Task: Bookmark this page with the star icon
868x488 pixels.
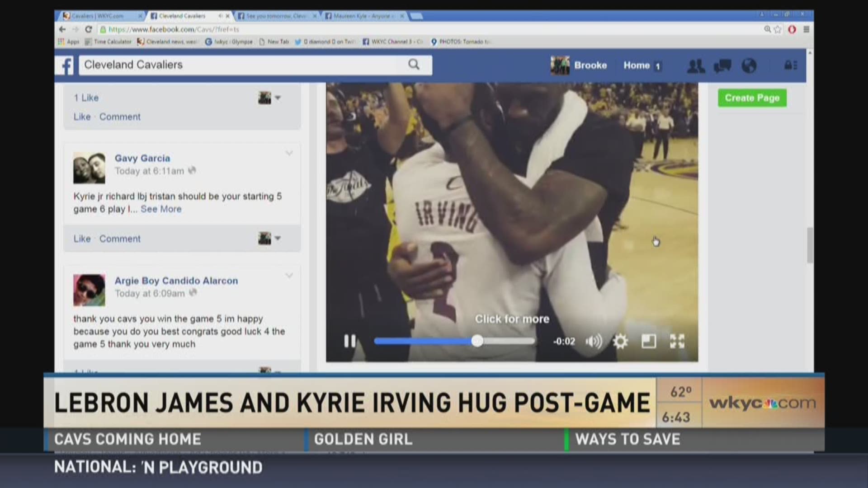Action: (x=778, y=29)
